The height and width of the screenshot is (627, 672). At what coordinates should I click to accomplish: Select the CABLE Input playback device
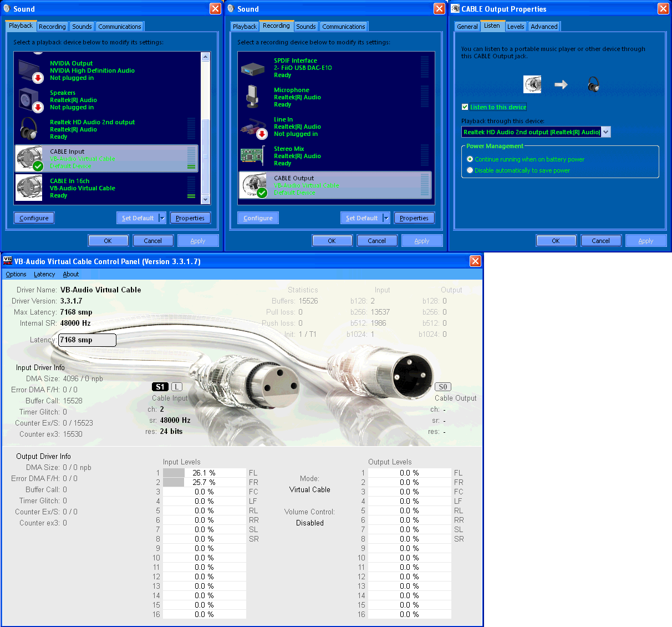tap(105, 158)
